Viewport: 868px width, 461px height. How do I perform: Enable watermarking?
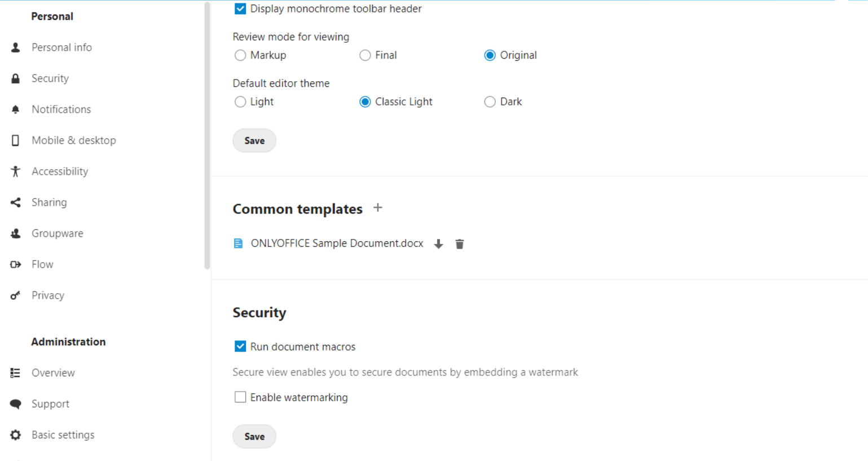coord(240,397)
